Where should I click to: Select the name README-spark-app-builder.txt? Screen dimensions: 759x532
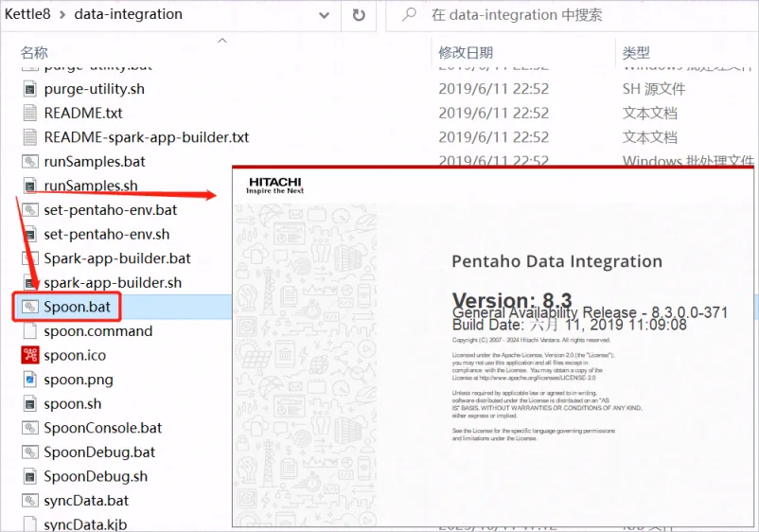coord(147,137)
